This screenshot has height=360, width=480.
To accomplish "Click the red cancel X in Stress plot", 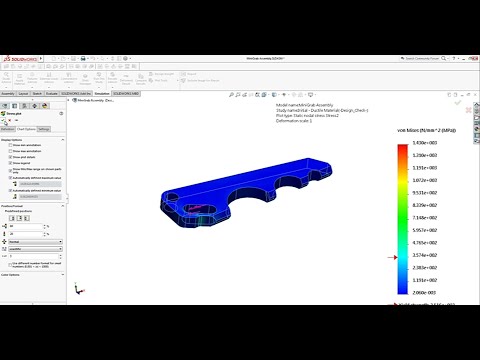I will click(x=10, y=120).
